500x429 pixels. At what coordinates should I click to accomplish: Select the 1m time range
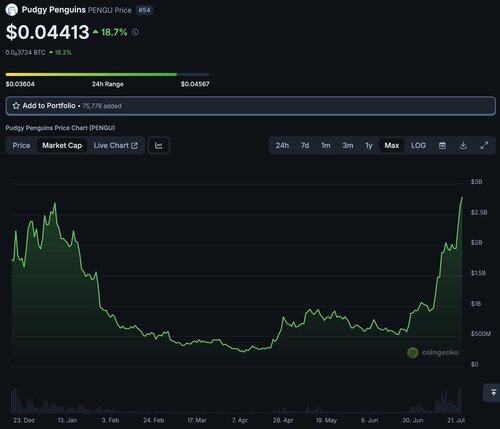(326, 146)
